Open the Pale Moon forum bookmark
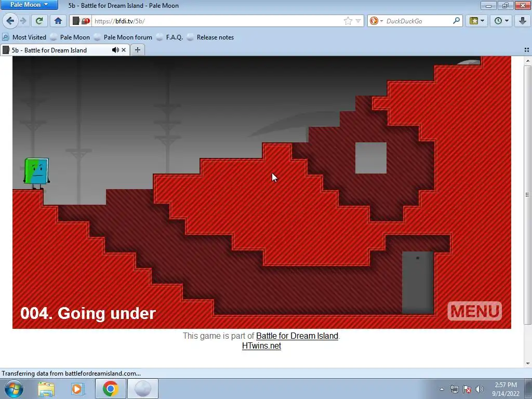Screen dimensions: 532x399 coord(123,37)
